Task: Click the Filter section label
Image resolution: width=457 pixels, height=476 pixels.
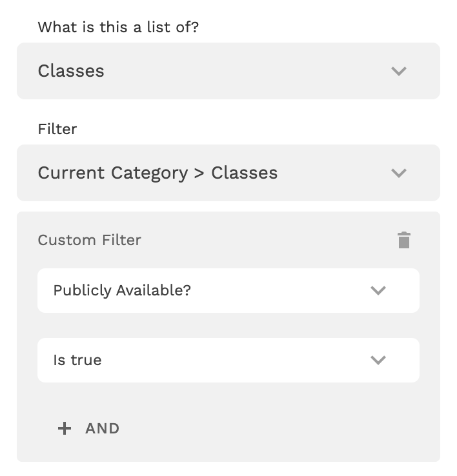Action: 57,129
